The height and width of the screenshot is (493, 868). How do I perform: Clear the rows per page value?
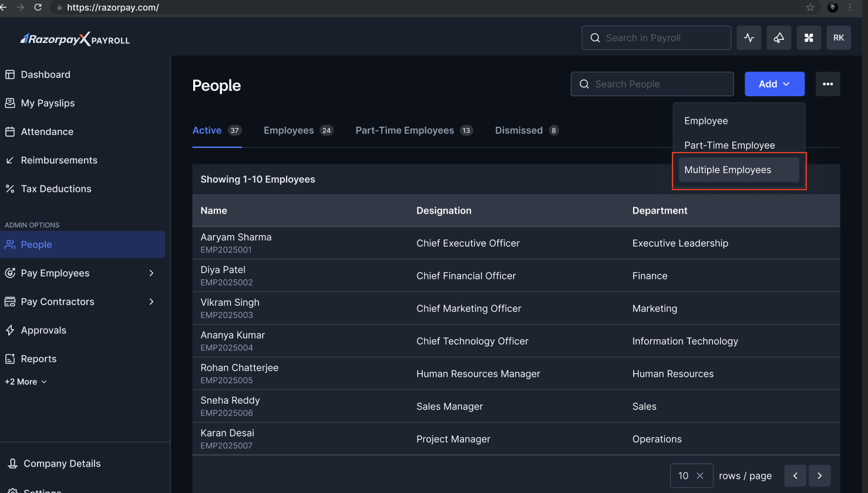(700, 476)
